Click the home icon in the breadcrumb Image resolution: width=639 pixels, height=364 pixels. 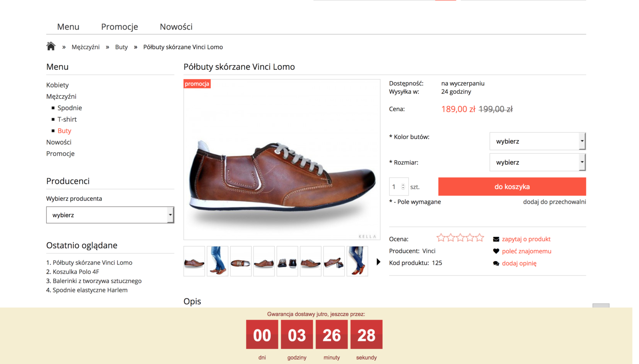pyautogui.click(x=51, y=46)
